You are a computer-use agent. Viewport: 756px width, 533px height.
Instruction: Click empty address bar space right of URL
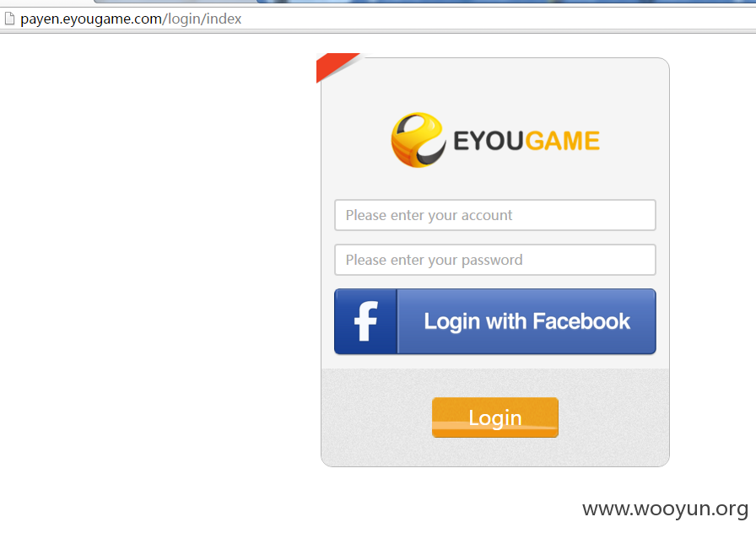click(x=497, y=19)
